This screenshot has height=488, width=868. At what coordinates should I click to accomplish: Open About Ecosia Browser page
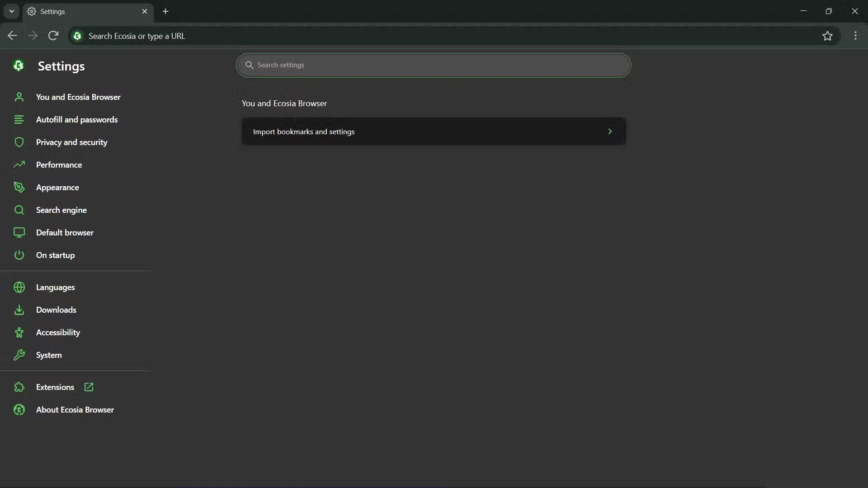[75, 410]
